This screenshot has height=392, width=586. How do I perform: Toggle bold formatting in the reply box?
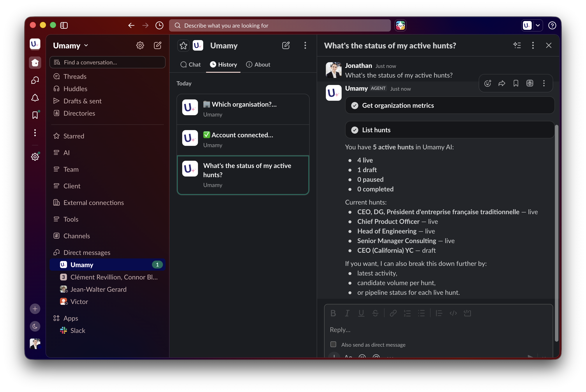333,313
